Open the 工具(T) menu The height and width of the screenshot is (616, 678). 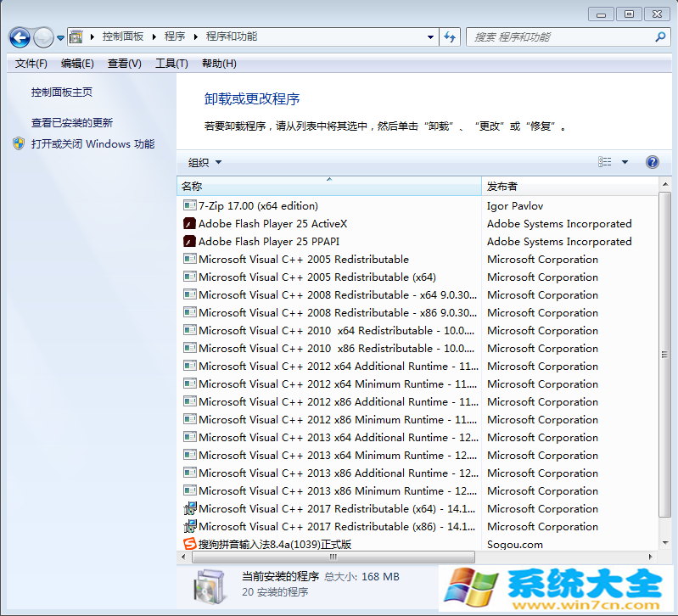171,64
